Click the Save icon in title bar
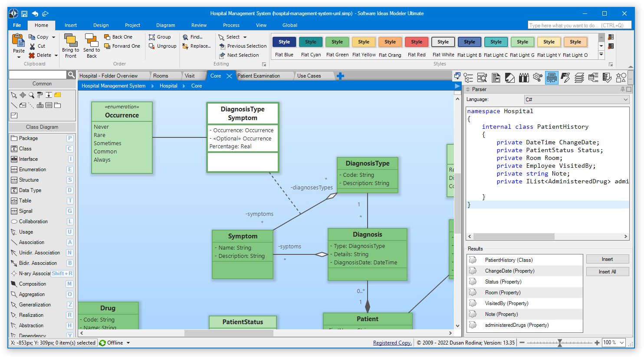This screenshot has width=644, height=358. [24, 13]
